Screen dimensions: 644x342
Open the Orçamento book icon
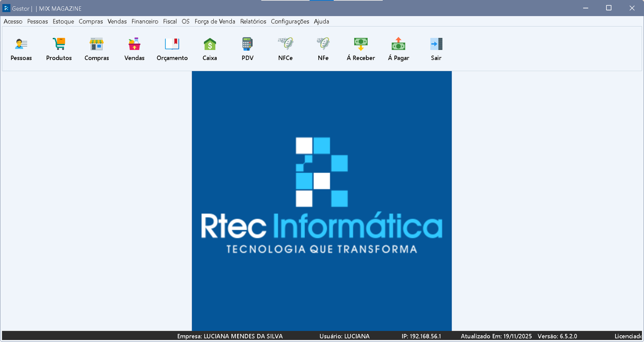click(x=172, y=43)
